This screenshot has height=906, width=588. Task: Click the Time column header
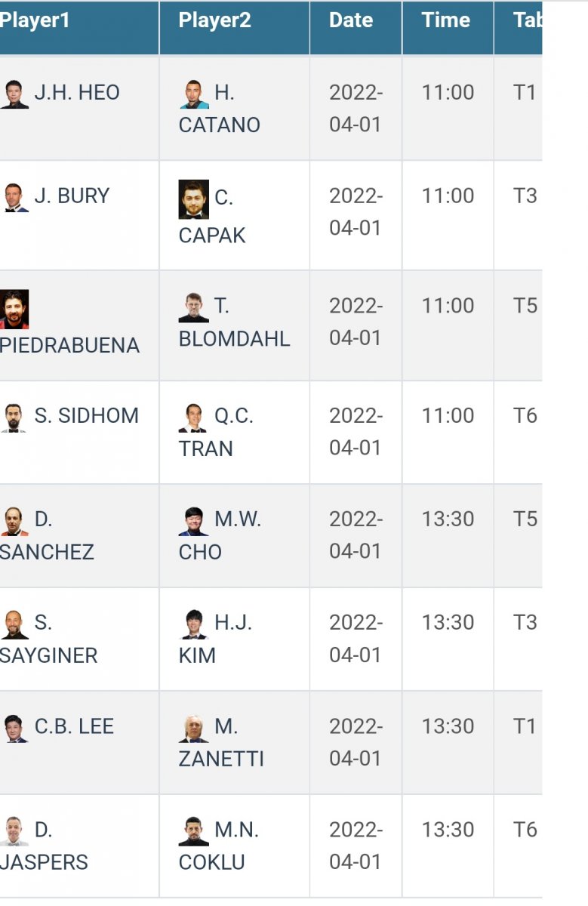pos(446,20)
